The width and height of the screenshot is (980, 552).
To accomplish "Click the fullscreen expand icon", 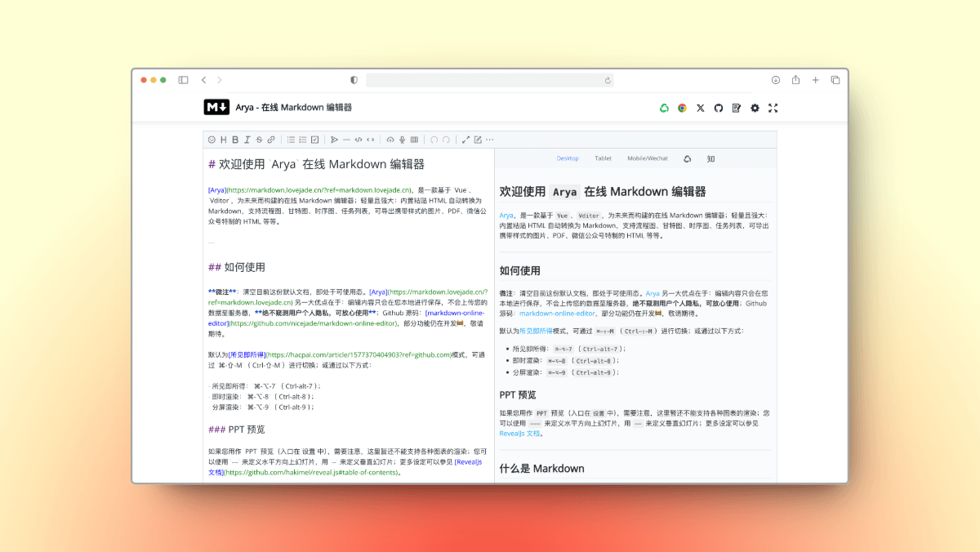I will (x=773, y=107).
